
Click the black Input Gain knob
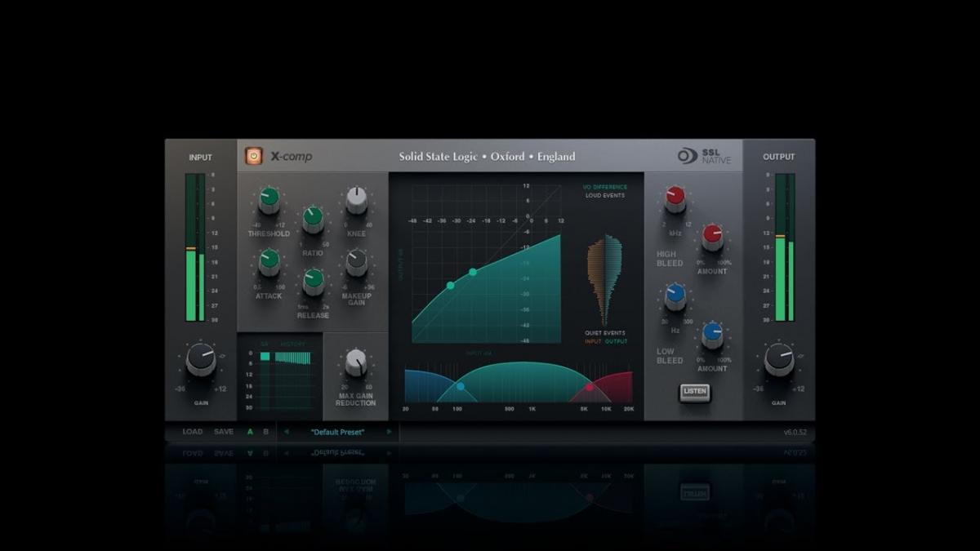pos(201,359)
